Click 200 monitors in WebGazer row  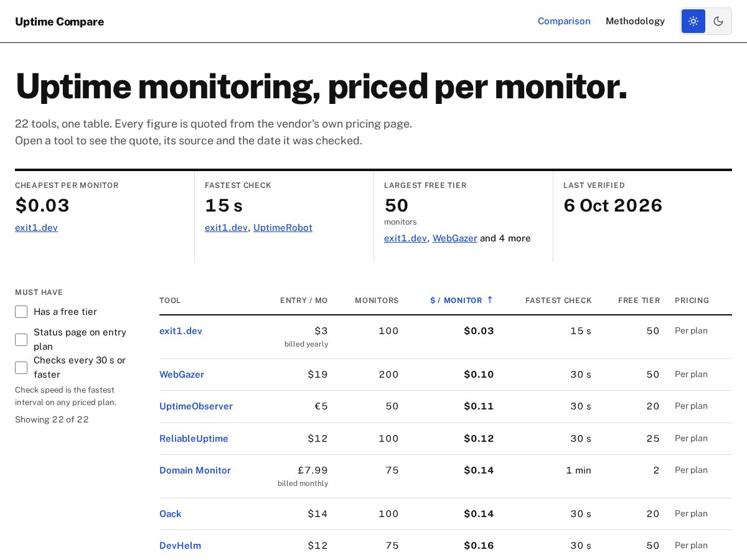point(388,375)
